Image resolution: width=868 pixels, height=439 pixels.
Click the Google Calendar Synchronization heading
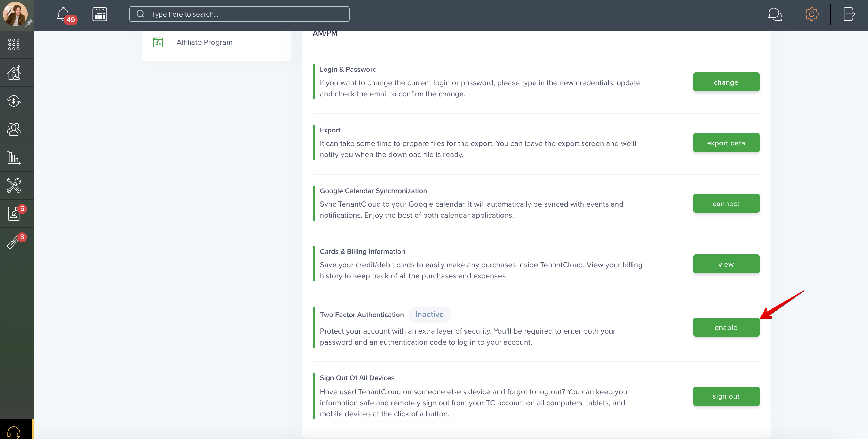point(373,191)
